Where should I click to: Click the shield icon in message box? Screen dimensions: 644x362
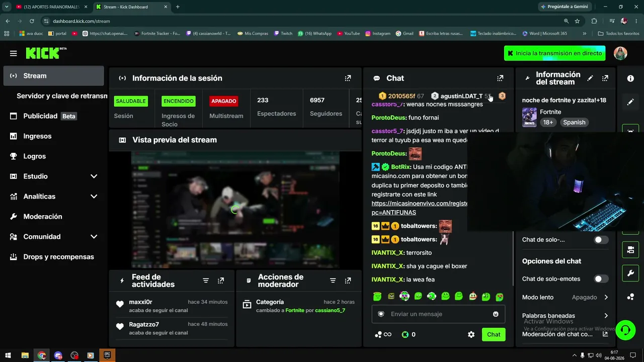(381, 314)
